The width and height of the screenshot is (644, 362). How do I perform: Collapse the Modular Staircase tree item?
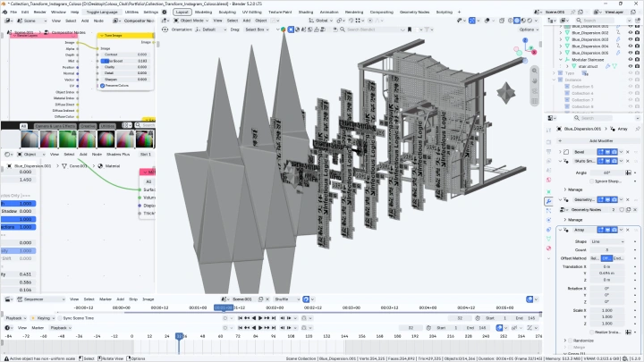pyautogui.click(x=561, y=60)
